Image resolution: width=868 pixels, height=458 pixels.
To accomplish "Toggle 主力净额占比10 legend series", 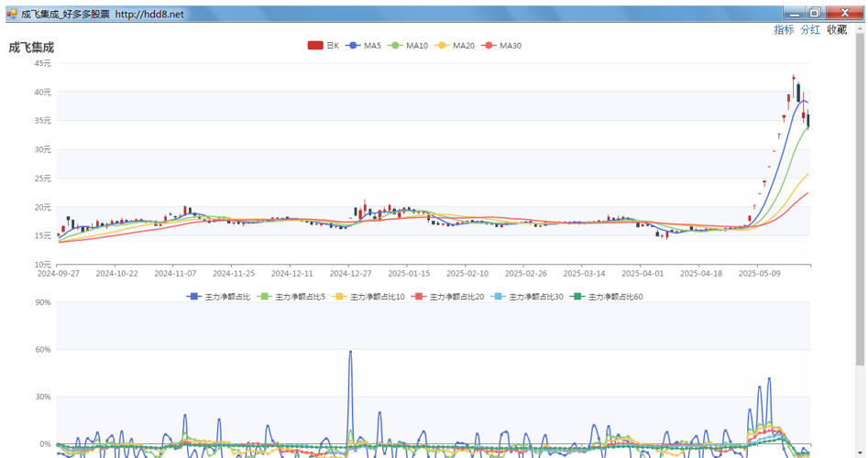I will tap(368, 297).
